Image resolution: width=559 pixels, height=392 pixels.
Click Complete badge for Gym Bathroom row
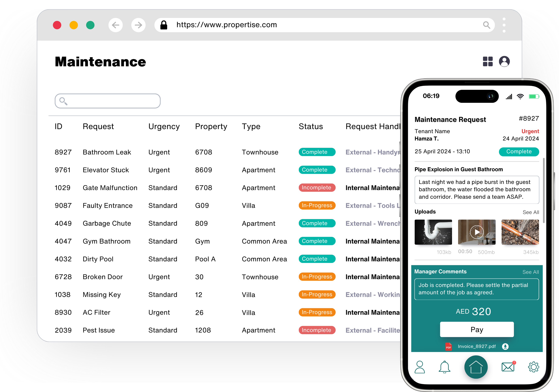click(317, 241)
